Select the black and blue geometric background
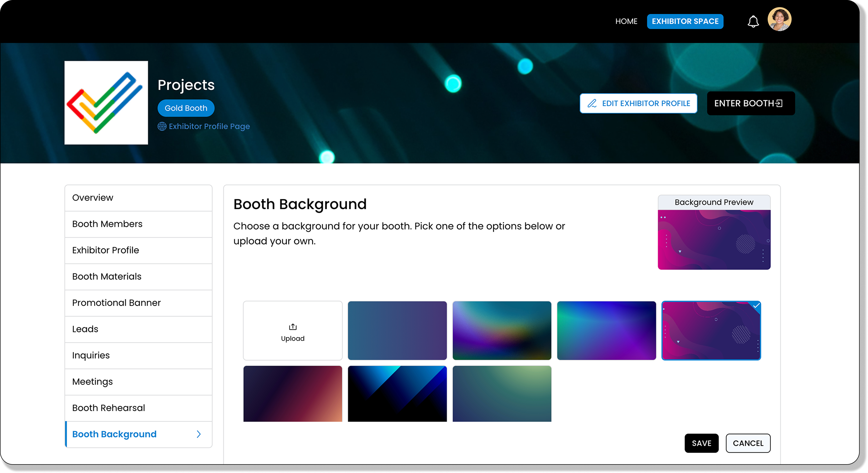 click(397, 393)
